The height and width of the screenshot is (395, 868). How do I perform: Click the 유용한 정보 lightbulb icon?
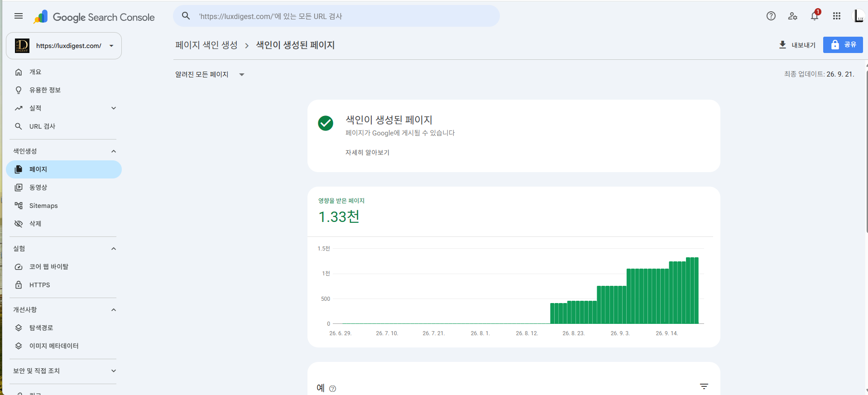pos(19,90)
